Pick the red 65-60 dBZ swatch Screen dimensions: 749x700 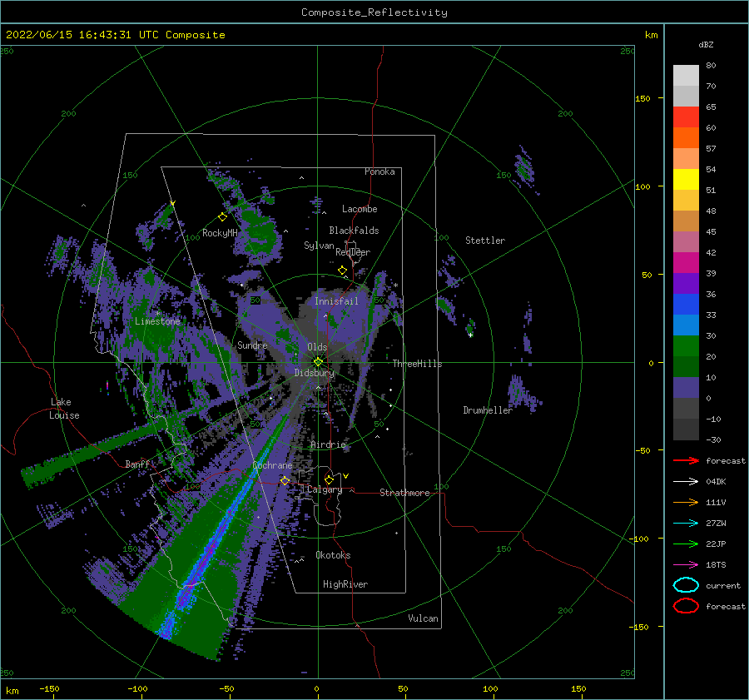pos(686,117)
